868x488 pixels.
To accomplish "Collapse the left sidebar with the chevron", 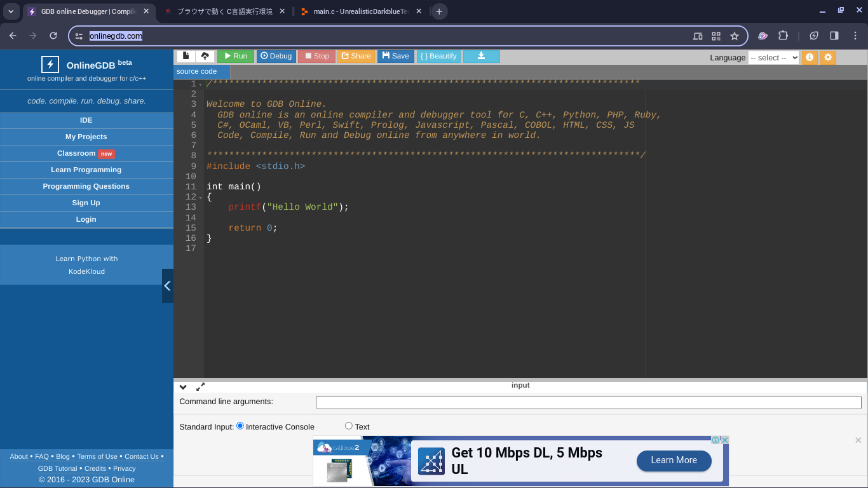I will tap(168, 286).
